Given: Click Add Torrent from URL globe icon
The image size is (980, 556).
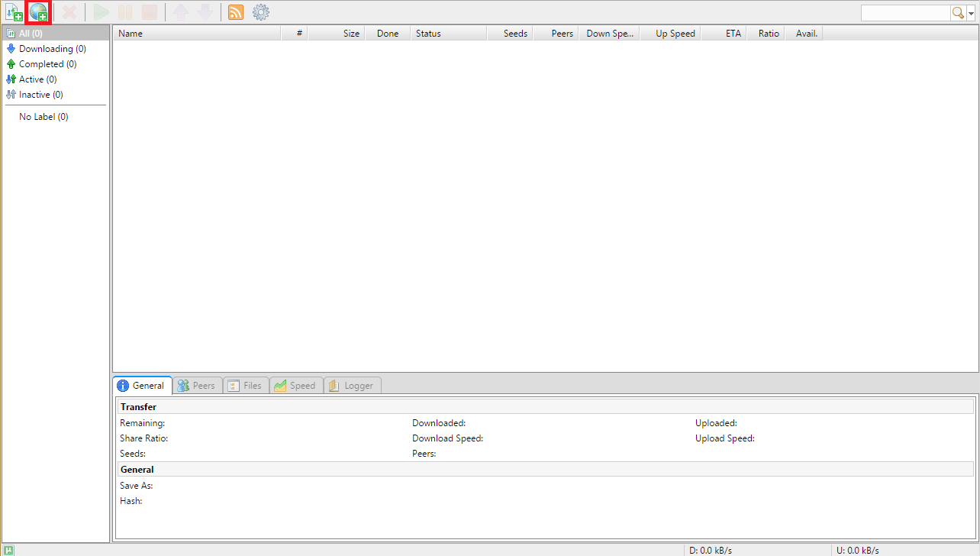Looking at the screenshot, I should (x=38, y=12).
